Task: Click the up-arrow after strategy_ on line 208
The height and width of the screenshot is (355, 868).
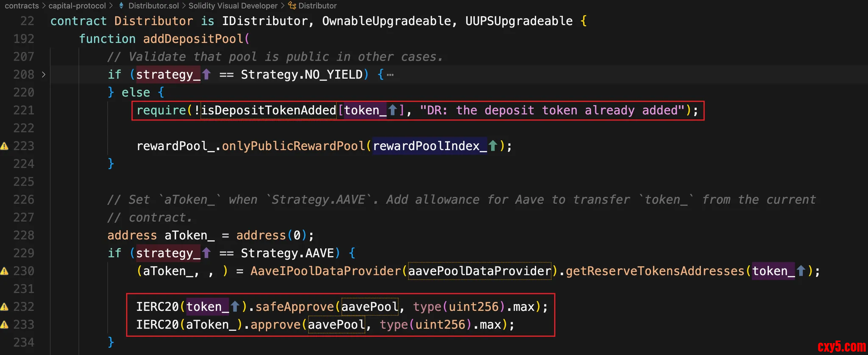Action: point(206,74)
